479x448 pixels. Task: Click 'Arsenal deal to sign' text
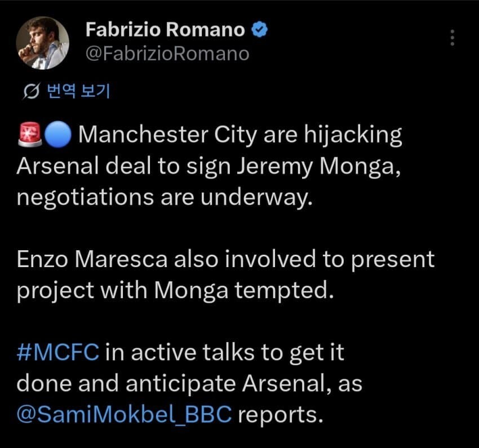[124, 167]
